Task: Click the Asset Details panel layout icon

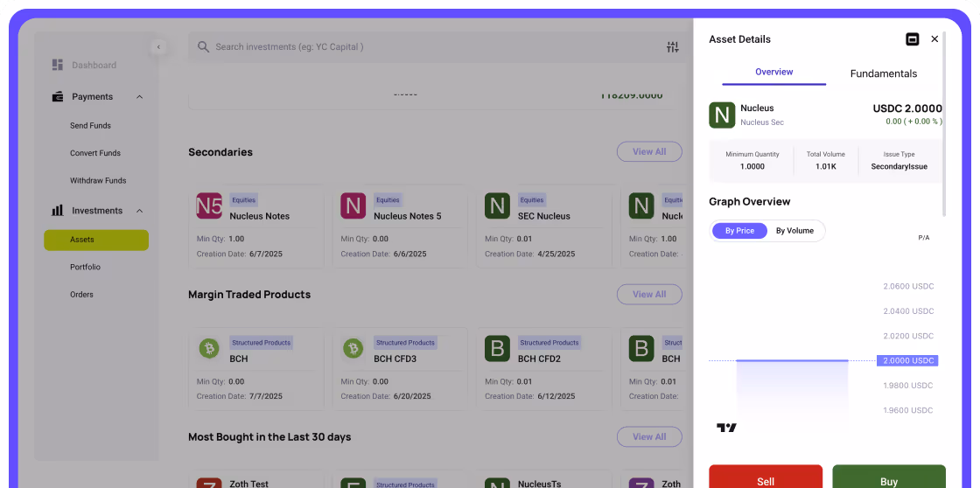Action: (x=913, y=39)
